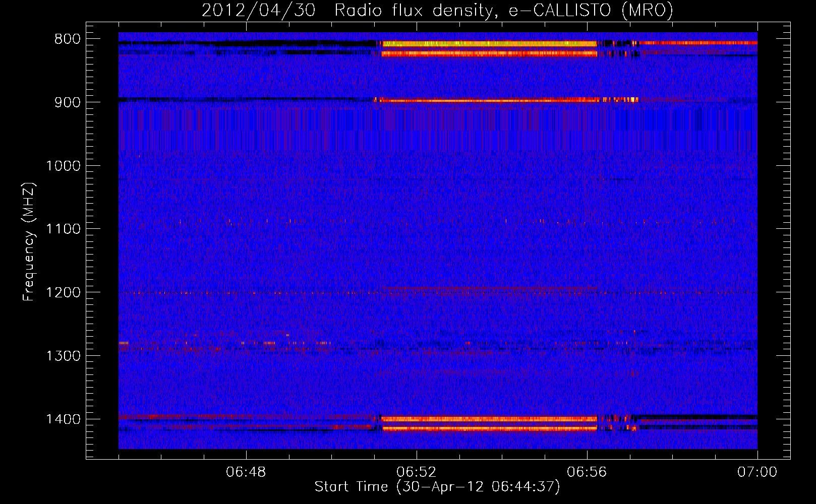The image size is (816, 504).
Task: Click the 06:52 time tick label
Action: (416, 472)
